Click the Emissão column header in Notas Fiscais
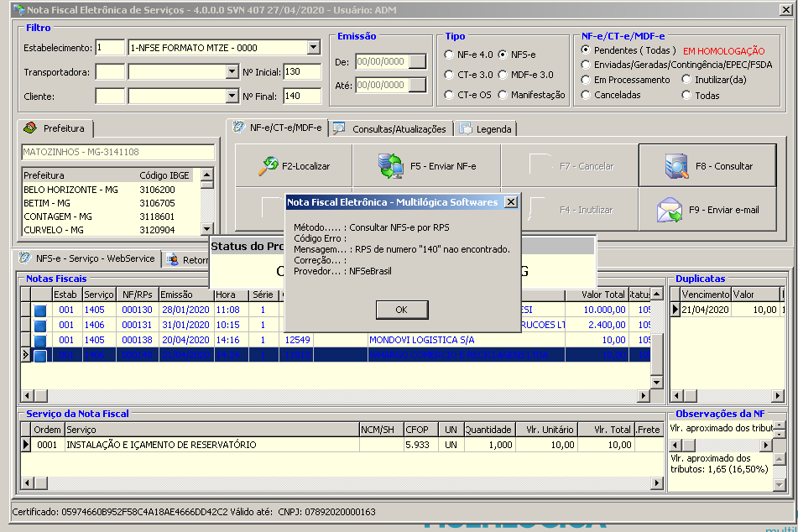The height and width of the screenshot is (532, 798). (185, 295)
